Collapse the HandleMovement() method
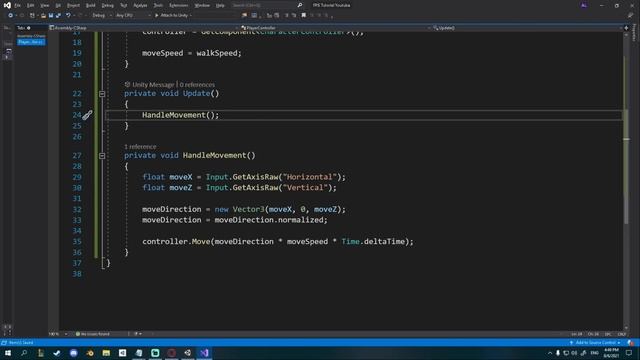Image resolution: width=640 pixels, height=360 pixels. pos(102,156)
